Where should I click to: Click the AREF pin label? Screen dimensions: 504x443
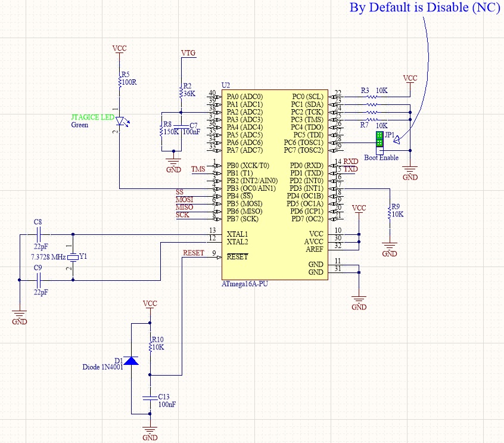(315, 249)
